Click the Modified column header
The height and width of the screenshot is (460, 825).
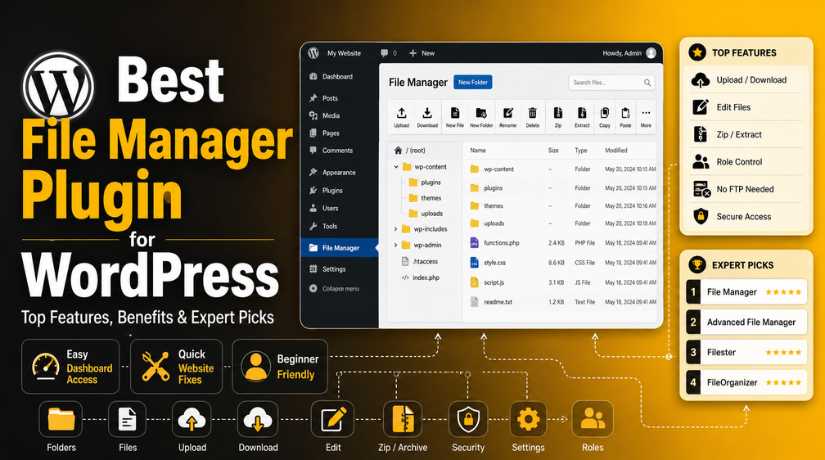click(x=616, y=150)
